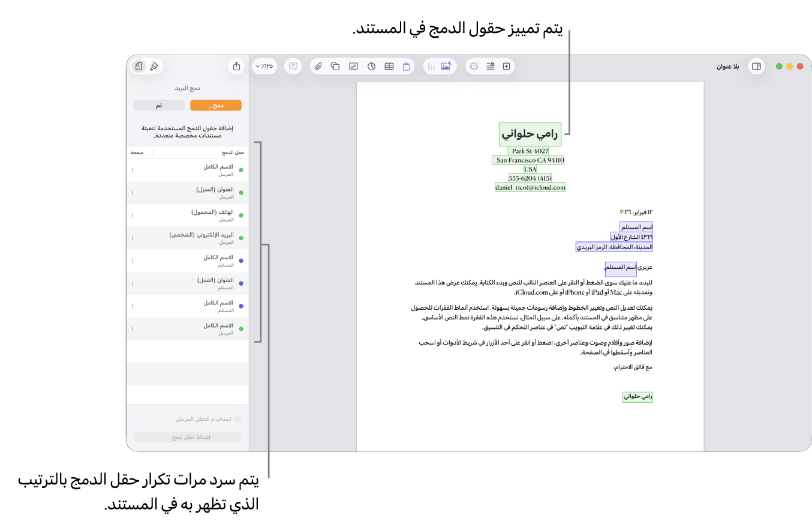Click the dotted grid icon in toolbar
The width and height of the screenshot is (812, 530).
tap(431, 66)
